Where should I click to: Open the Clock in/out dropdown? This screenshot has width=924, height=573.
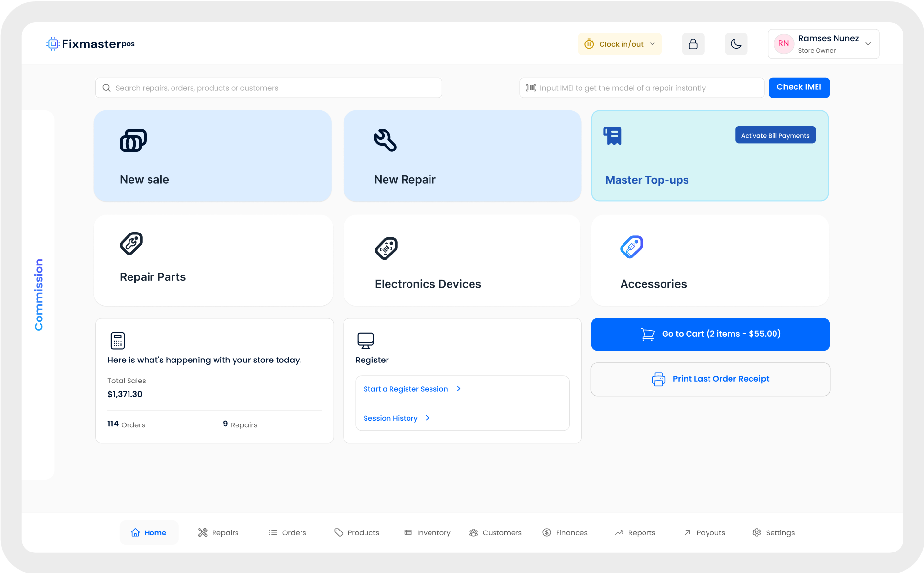(x=620, y=44)
